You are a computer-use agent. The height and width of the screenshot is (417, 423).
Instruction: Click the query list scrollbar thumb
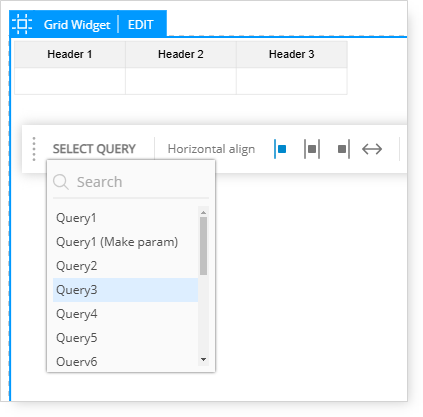[x=203, y=246]
